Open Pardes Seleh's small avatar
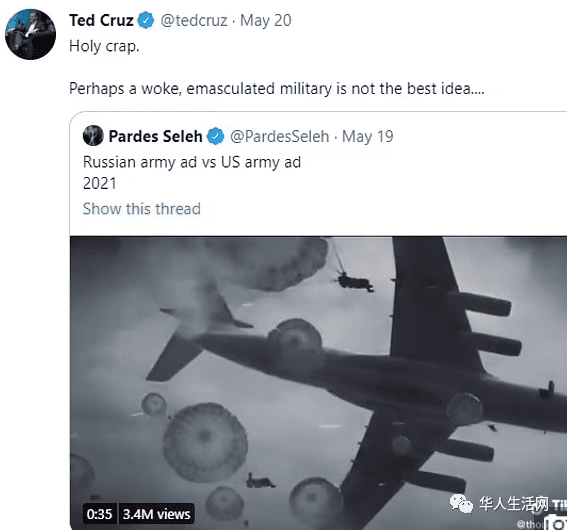Screen dimensions: 567x530 coord(93,136)
